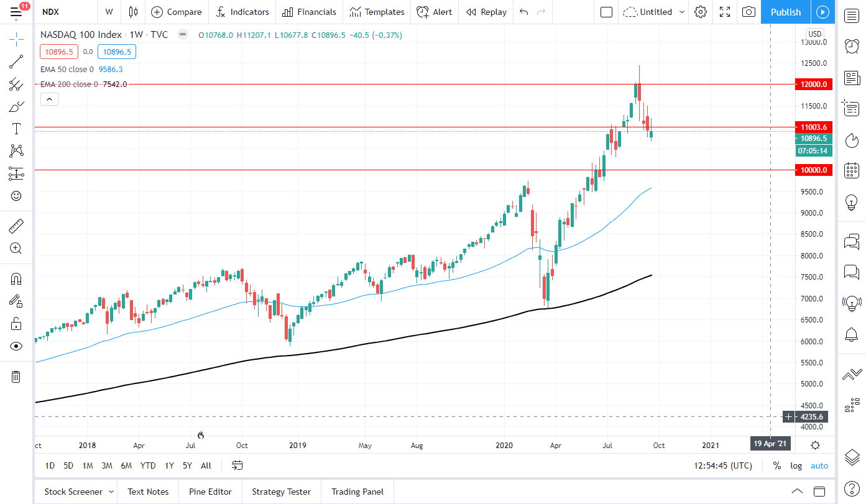
Task: Collapse the indicators legend chevron
Action: [49, 99]
